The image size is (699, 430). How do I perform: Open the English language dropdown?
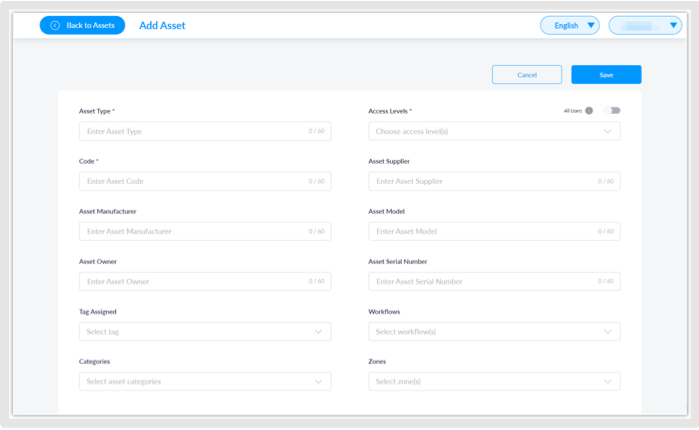click(569, 25)
